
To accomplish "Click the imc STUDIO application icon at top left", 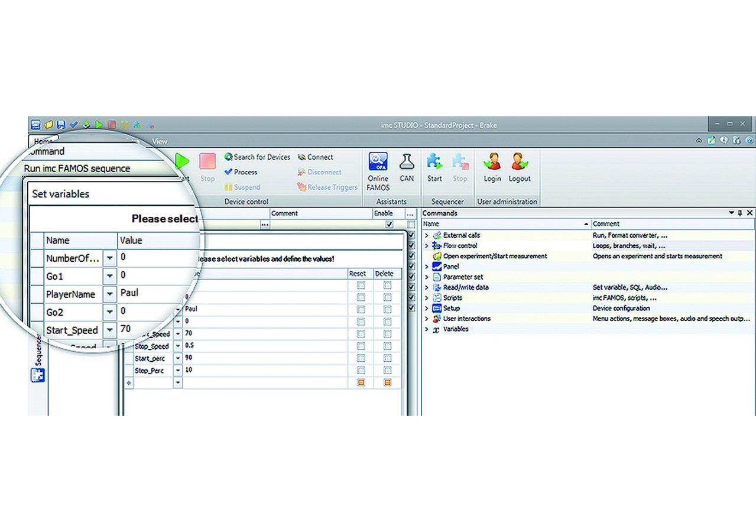I will 35,125.
